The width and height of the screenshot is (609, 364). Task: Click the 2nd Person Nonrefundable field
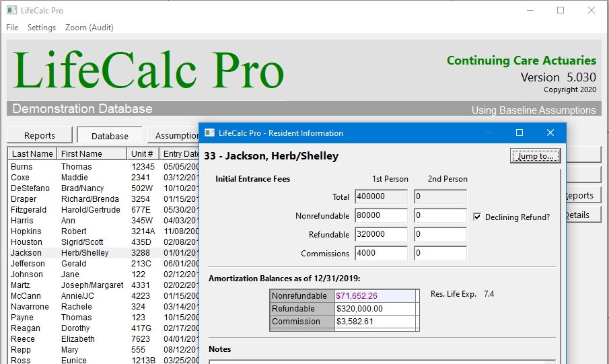pyautogui.click(x=440, y=216)
